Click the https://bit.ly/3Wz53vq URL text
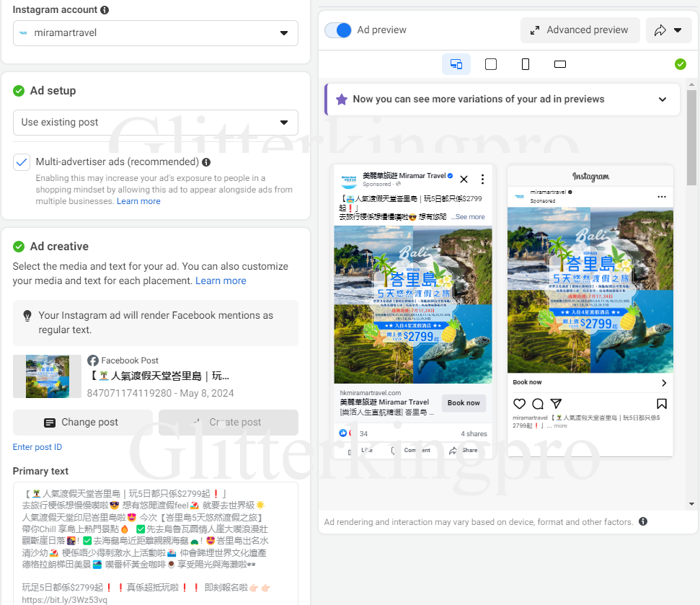The image size is (700, 605). (x=65, y=600)
